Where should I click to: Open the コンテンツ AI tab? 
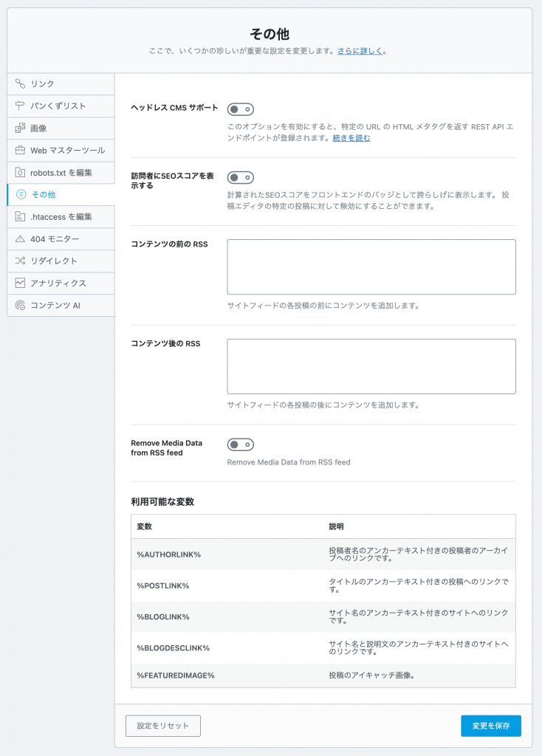point(61,306)
